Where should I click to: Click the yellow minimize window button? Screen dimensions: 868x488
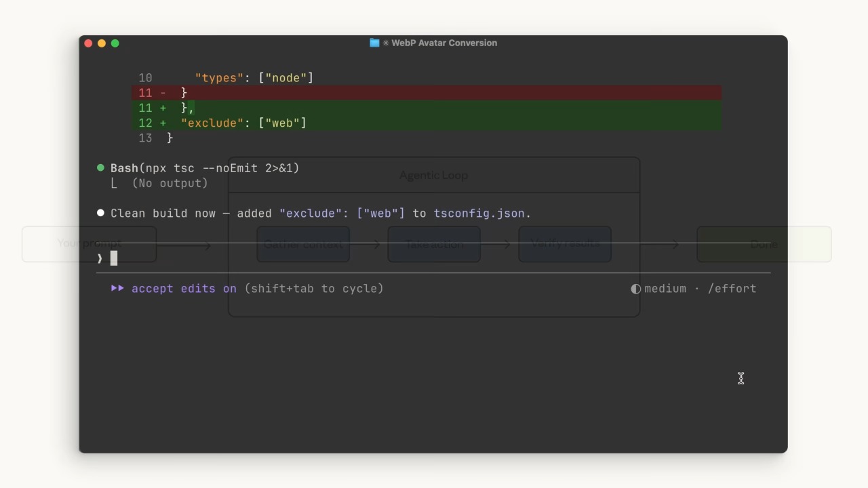pyautogui.click(x=102, y=43)
